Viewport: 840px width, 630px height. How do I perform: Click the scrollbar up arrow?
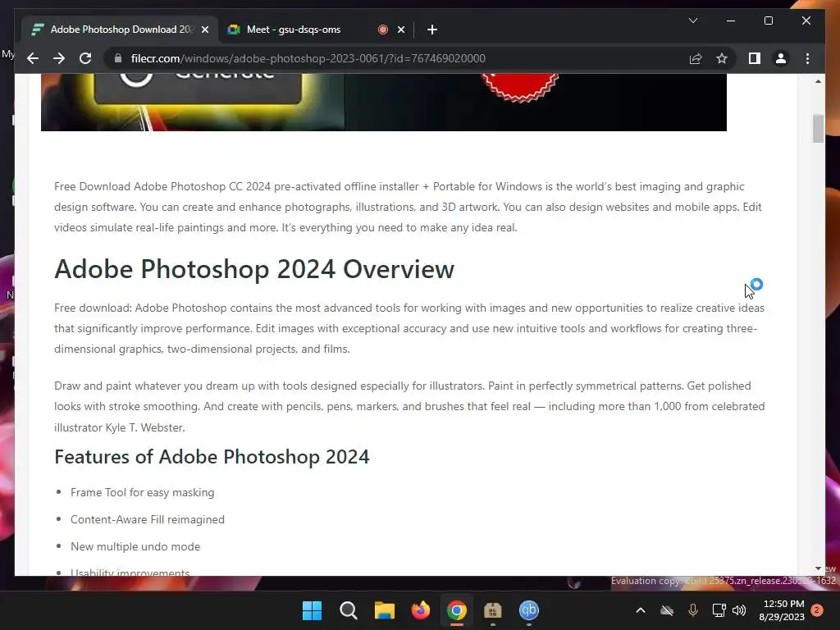(818, 81)
